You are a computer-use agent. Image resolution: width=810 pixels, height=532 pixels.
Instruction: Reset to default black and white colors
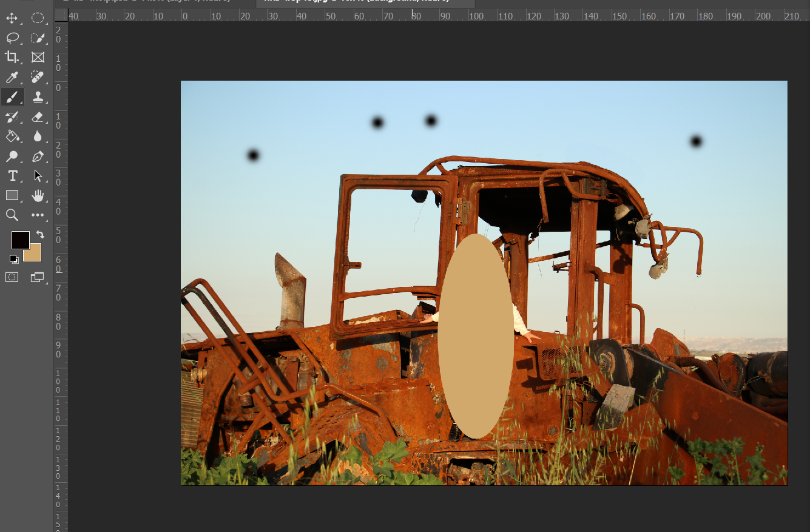click(13, 259)
